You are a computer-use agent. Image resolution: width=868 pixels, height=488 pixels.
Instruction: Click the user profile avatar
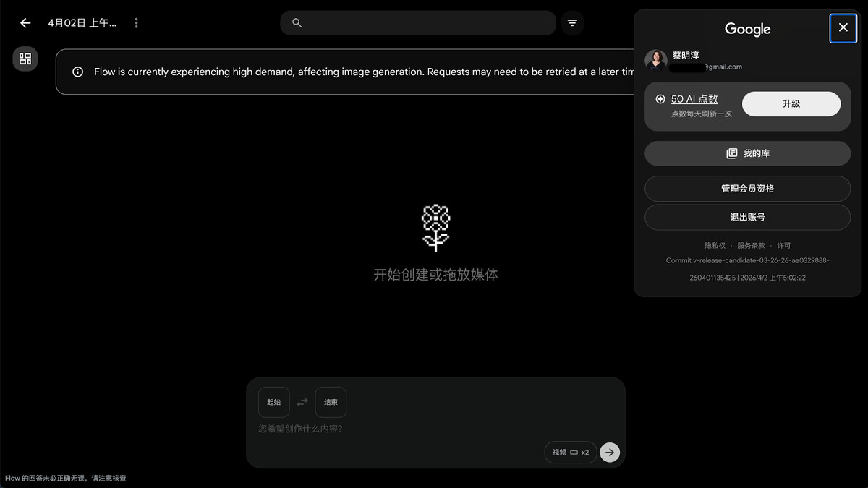click(x=656, y=61)
